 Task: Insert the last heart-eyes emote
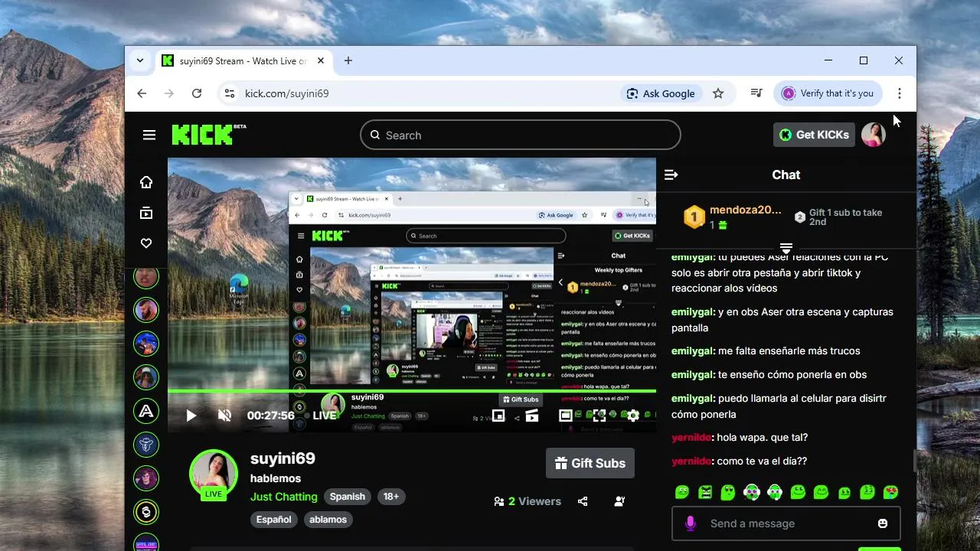tap(890, 492)
